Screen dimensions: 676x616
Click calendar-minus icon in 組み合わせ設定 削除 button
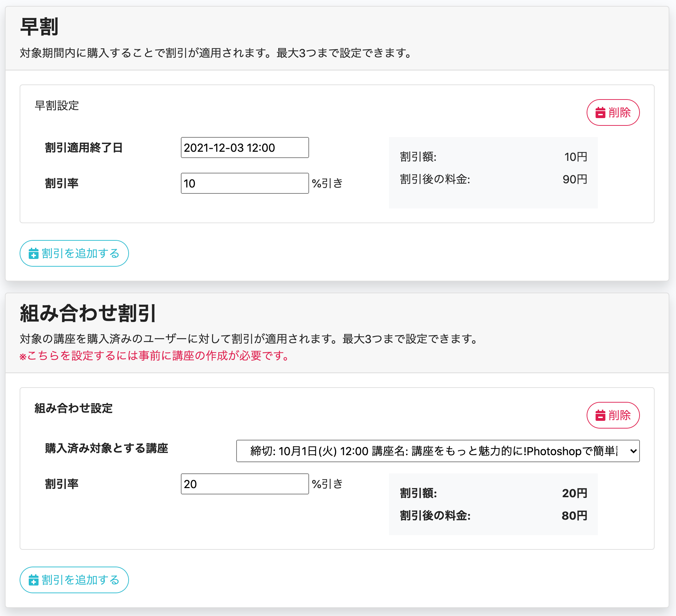pos(600,415)
